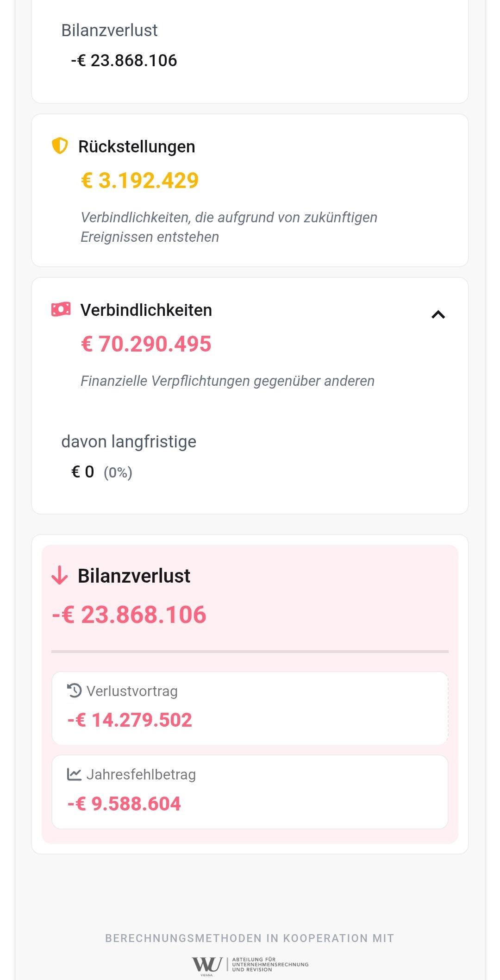
Task: Tap the Rückstellungen card title
Action: point(137,146)
